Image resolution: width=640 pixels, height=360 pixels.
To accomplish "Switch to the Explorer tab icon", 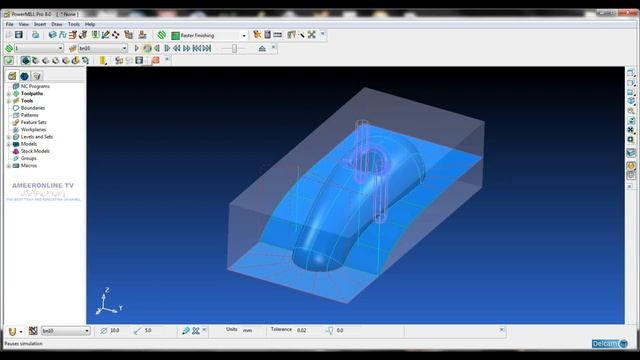I will pyautogui.click(x=12, y=76).
